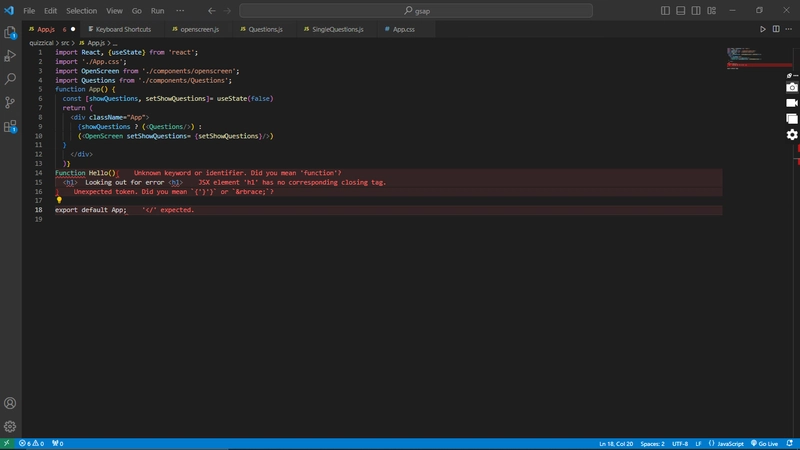The height and width of the screenshot is (450, 800).
Task: Click the overlay windows stack icon
Action: (x=792, y=119)
